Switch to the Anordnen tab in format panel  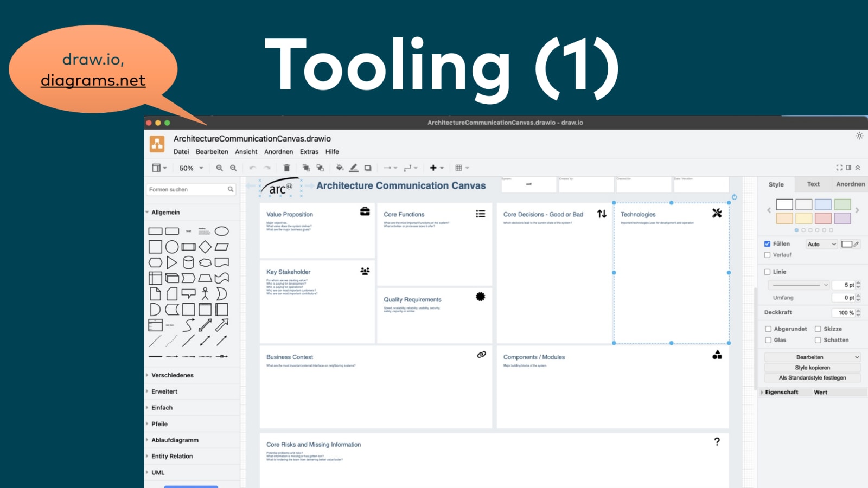(x=850, y=184)
